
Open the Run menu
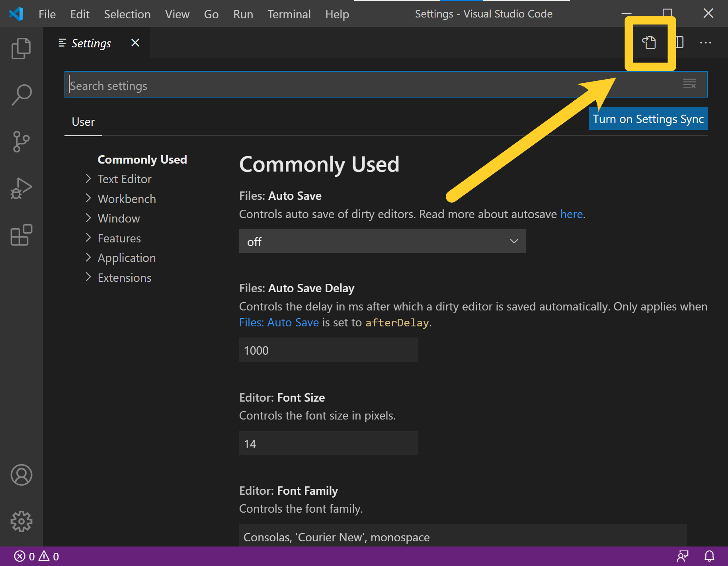coord(243,14)
